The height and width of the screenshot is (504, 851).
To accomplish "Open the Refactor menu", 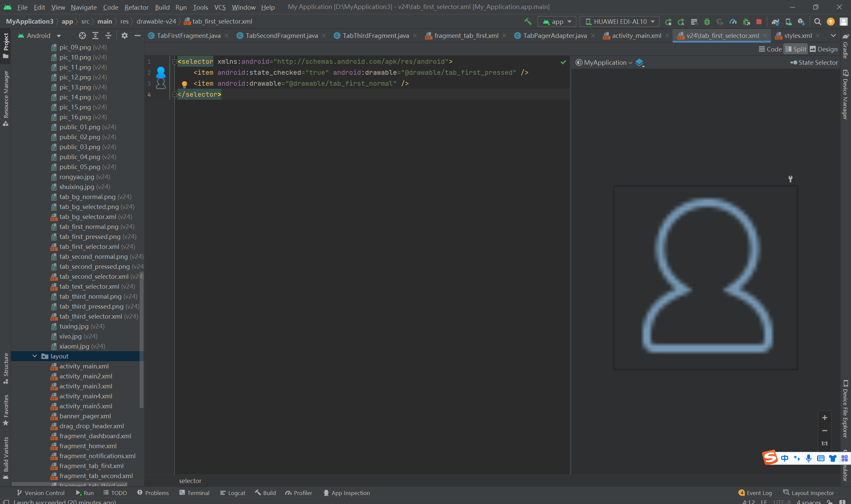I will [136, 7].
